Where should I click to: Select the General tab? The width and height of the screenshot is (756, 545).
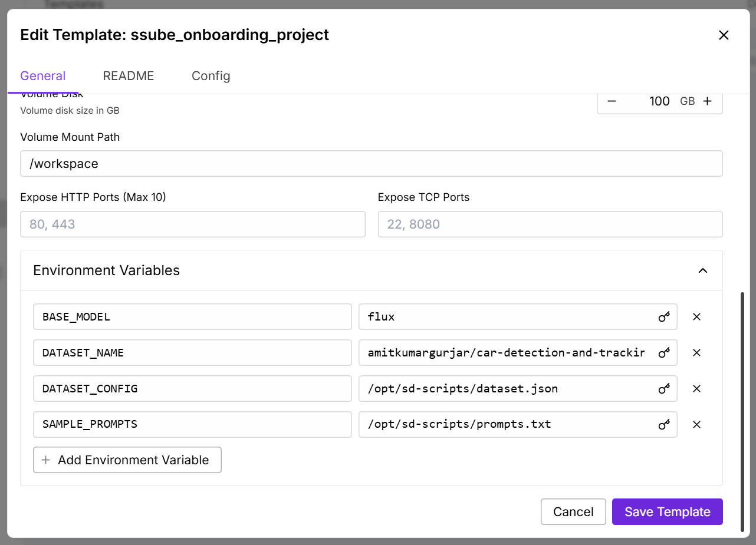(x=42, y=76)
